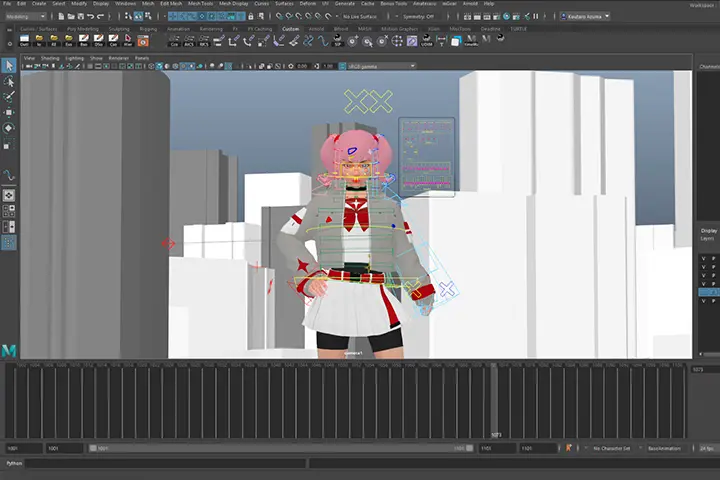This screenshot has height=480, width=720.
Task: Click the lock selection icon in status line
Action: 251,17
